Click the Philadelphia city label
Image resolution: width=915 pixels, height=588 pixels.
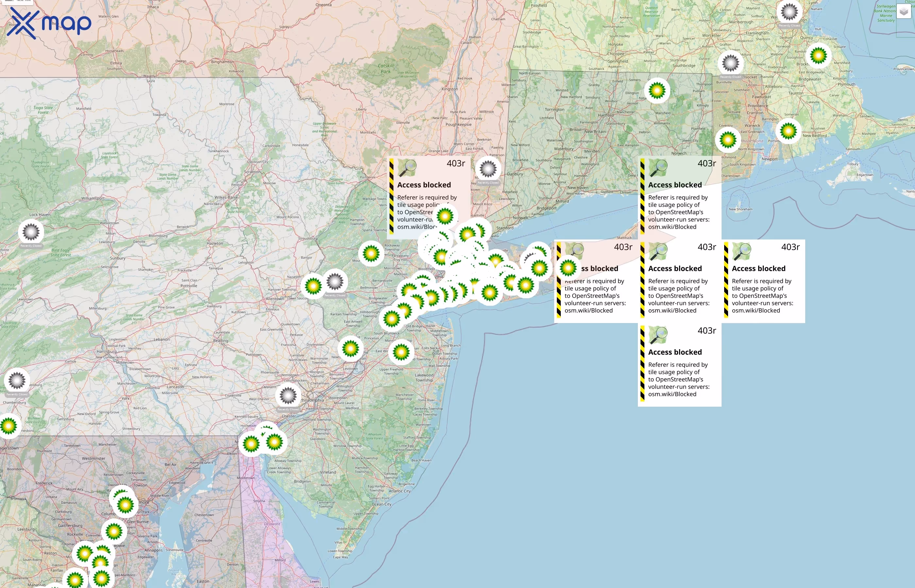(x=312, y=400)
